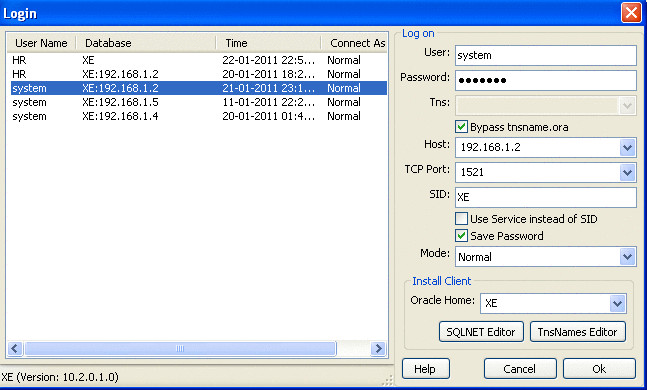This screenshot has height=390, width=647.
Task: Select the system row with XE:192.168.1.5
Action: [198, 102]
